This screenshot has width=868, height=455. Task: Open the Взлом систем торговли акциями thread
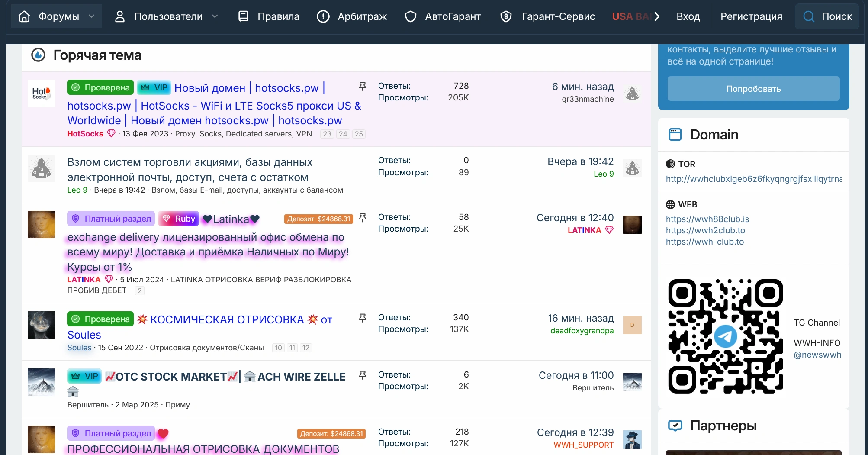click(190, 170)
